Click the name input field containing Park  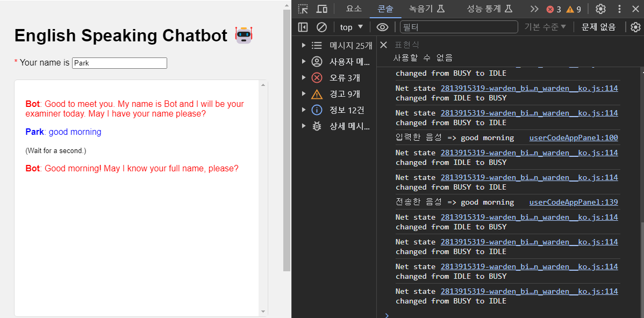(119, 63)
